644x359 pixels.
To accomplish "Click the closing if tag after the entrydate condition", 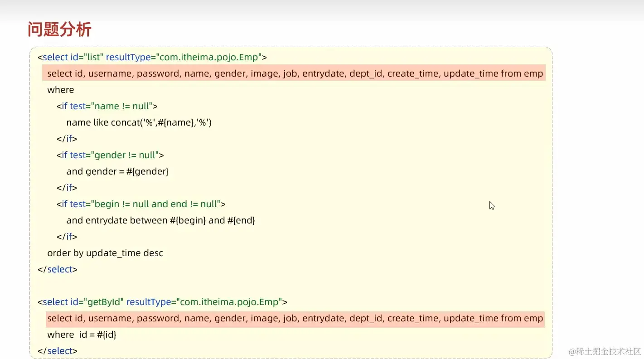I will click(67, 237).
